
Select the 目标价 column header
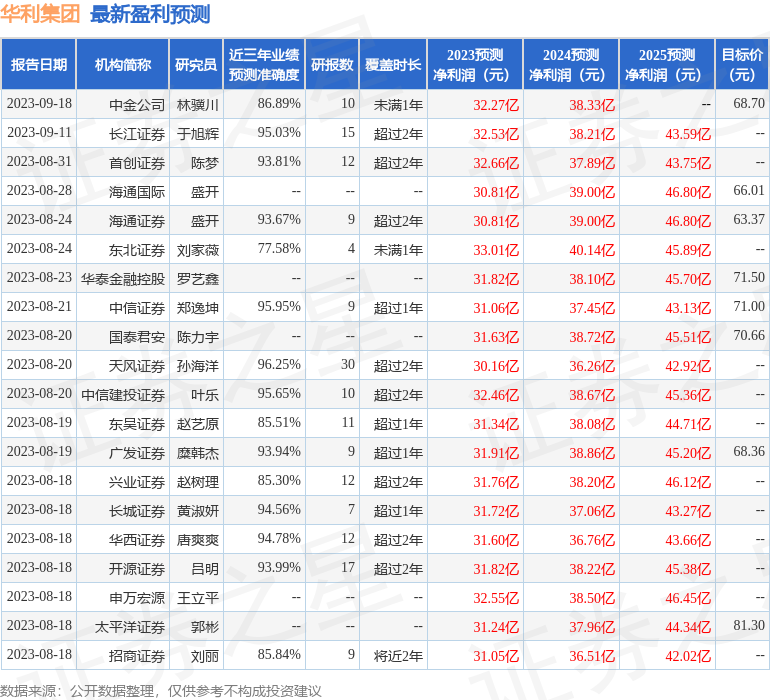742,64
